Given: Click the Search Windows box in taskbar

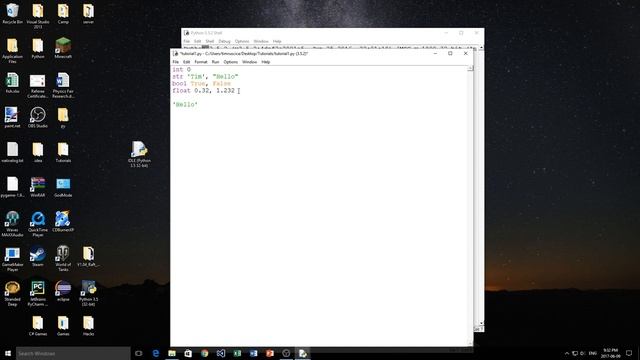Looking at the screenshot, I should (x=73, y=353).
